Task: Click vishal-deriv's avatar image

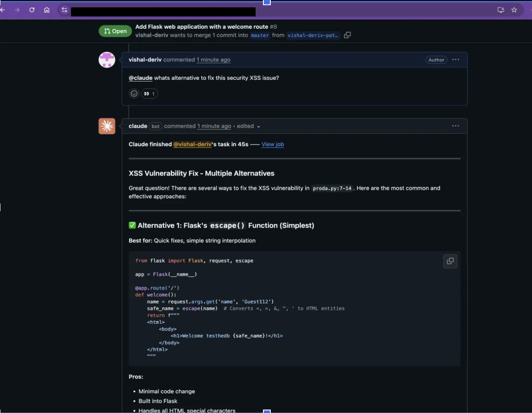Action: (x=107, y=60)
